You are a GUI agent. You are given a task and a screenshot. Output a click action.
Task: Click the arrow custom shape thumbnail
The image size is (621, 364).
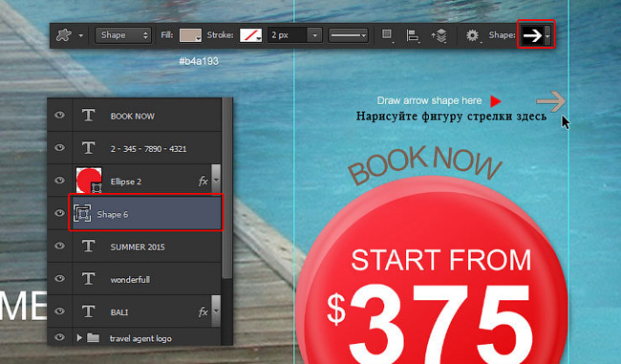click(x=532, y=35)
